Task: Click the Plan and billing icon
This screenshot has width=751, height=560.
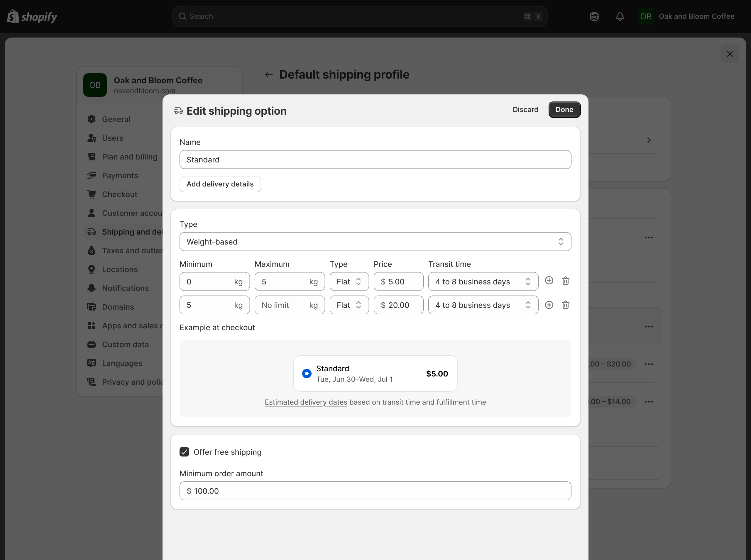Action: pos(92,157)
